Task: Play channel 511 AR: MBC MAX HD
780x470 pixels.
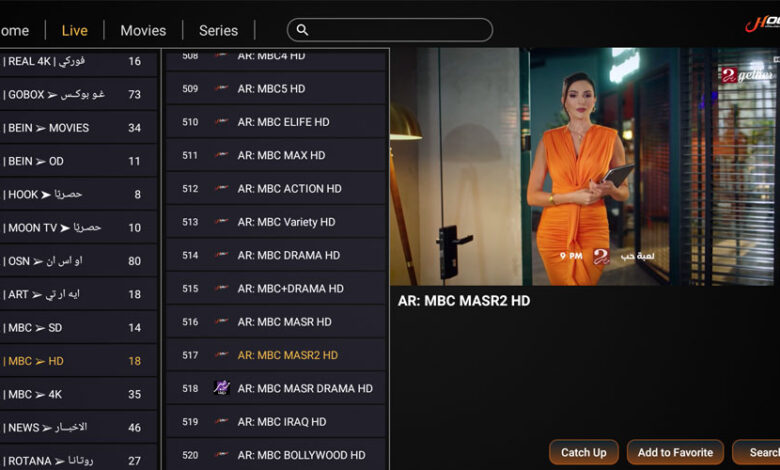Action: (x=276, y=155)
